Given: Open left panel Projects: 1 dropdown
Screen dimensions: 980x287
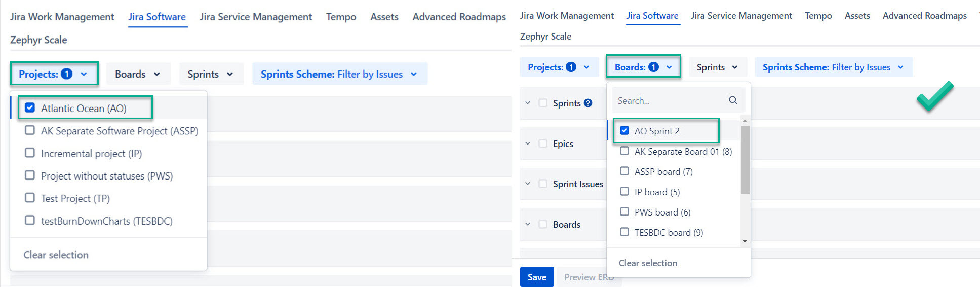Looking at the screenshot, I should [54, 74].
